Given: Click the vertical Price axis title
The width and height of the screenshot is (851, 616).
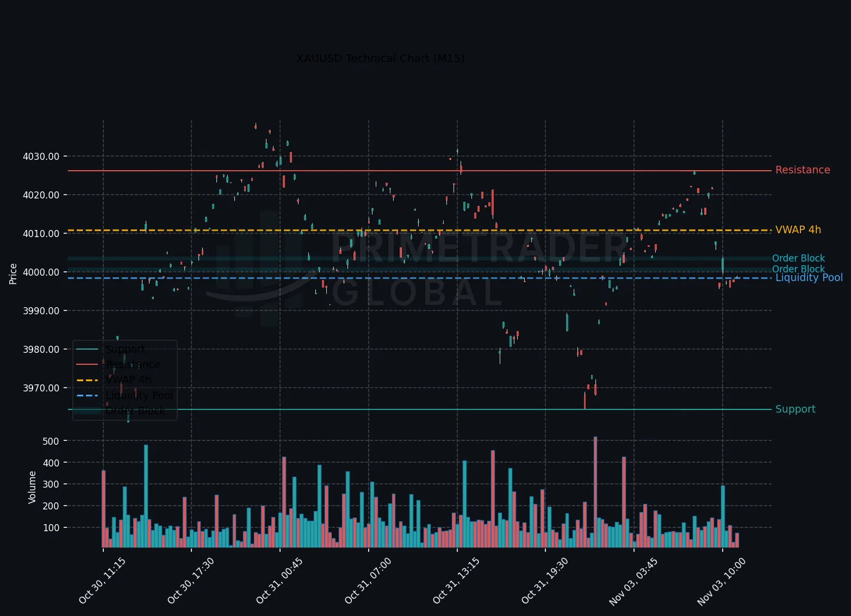Looking at the screenshot, I should click(14, 274).
